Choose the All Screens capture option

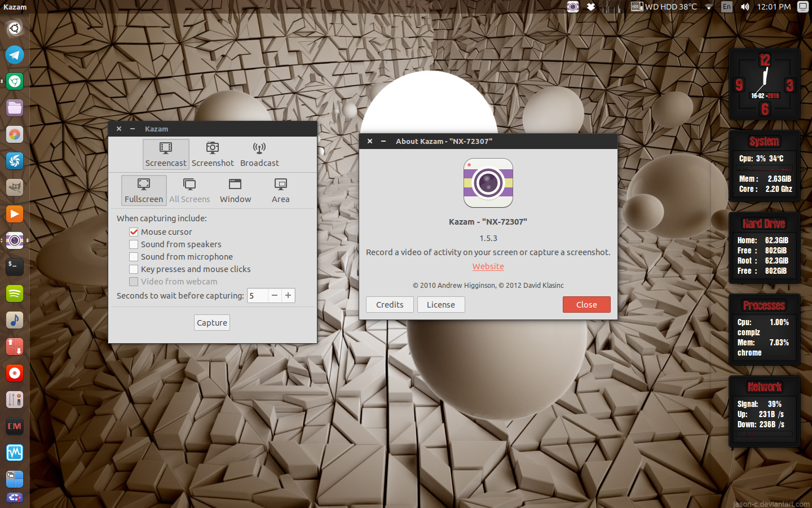point(189,190)
